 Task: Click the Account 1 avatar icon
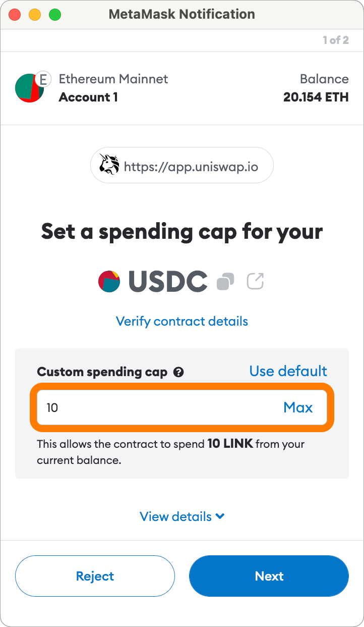pos(29,88)
